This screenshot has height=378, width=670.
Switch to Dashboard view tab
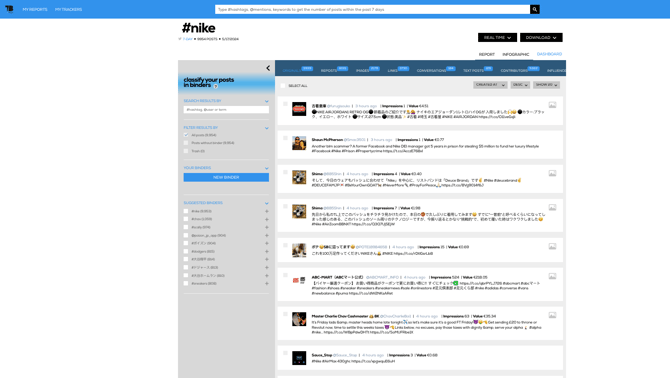coord(550,54)
